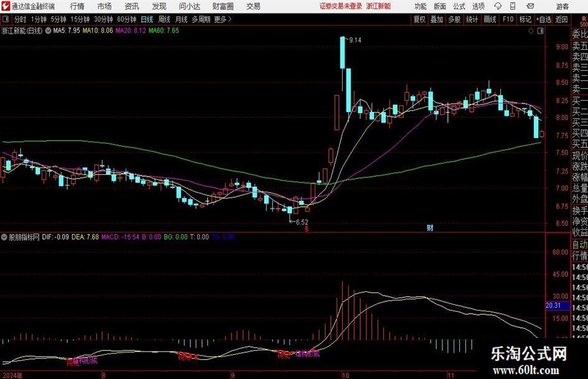Switch to 60分钟 period
The height and width of the screenshot is (379, 588).
tap(127, 19)
